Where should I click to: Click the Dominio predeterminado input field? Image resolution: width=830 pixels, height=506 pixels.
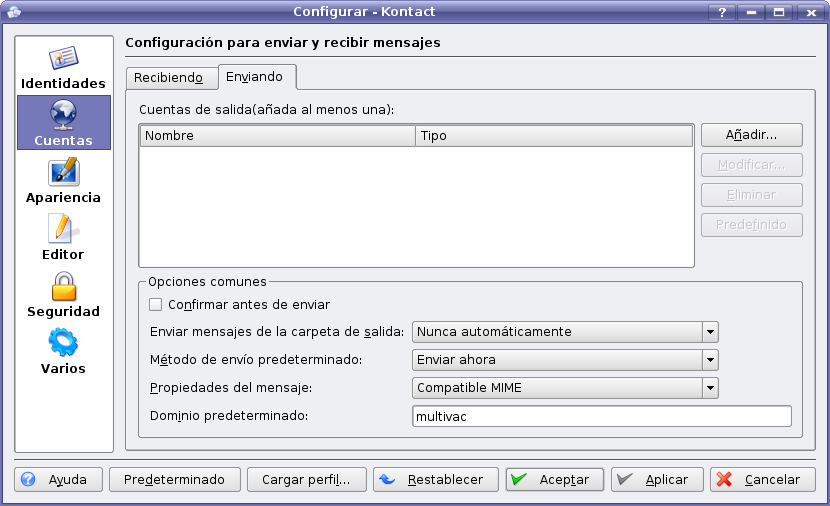(602, 417)
